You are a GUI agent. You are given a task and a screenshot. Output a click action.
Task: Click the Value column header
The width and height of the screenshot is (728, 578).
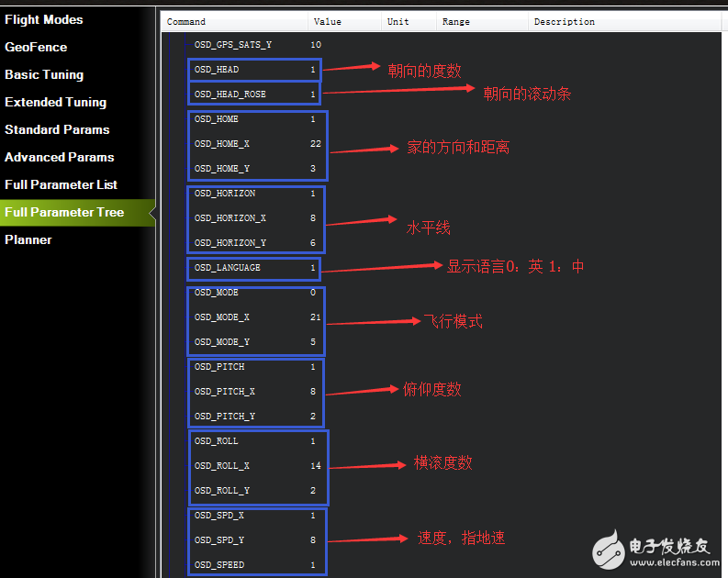click(x=344, y=22)
